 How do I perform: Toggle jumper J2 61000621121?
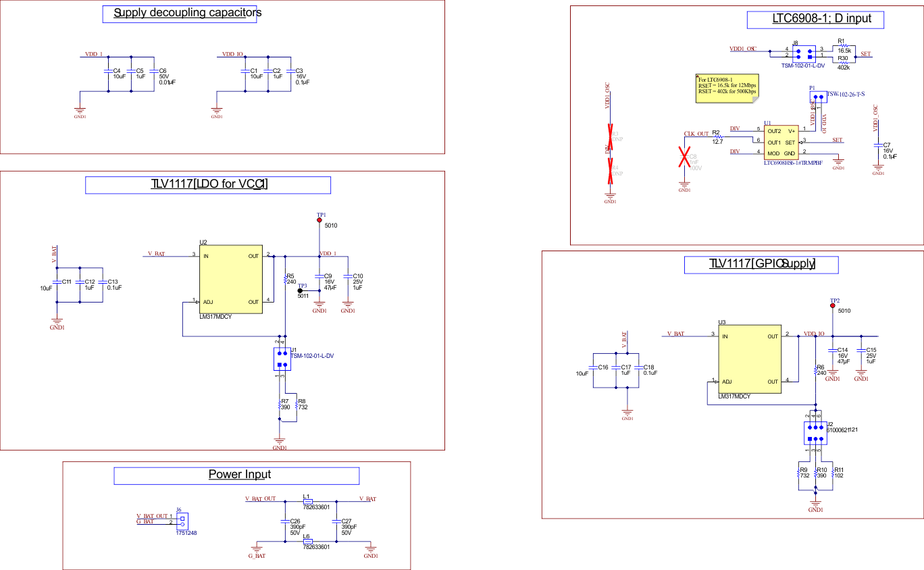click(x=816, y=432)
